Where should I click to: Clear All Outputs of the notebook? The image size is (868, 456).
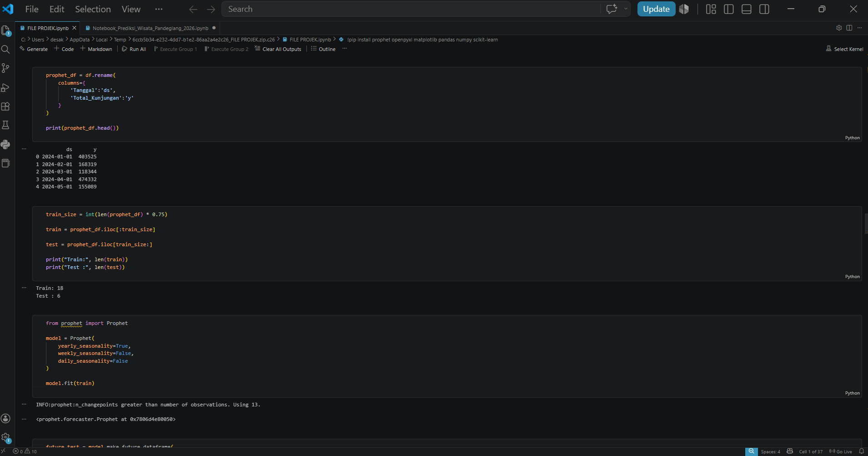(x=278, y=49)
